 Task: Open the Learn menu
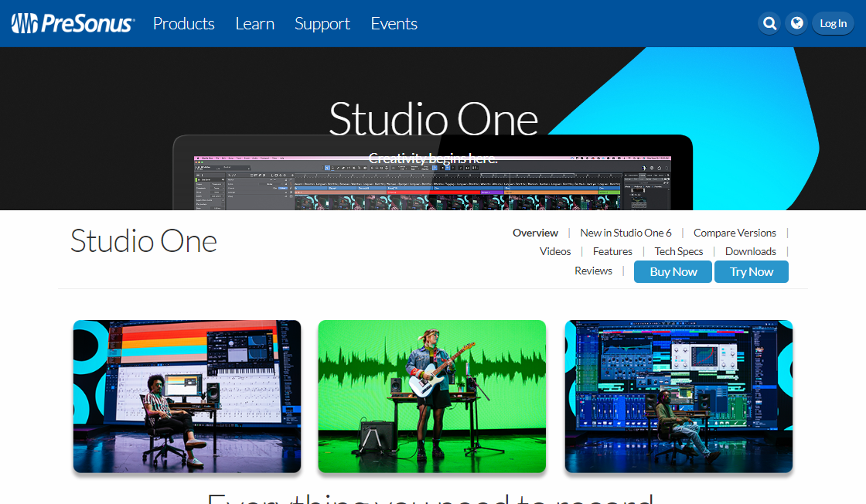click(254, 23)
